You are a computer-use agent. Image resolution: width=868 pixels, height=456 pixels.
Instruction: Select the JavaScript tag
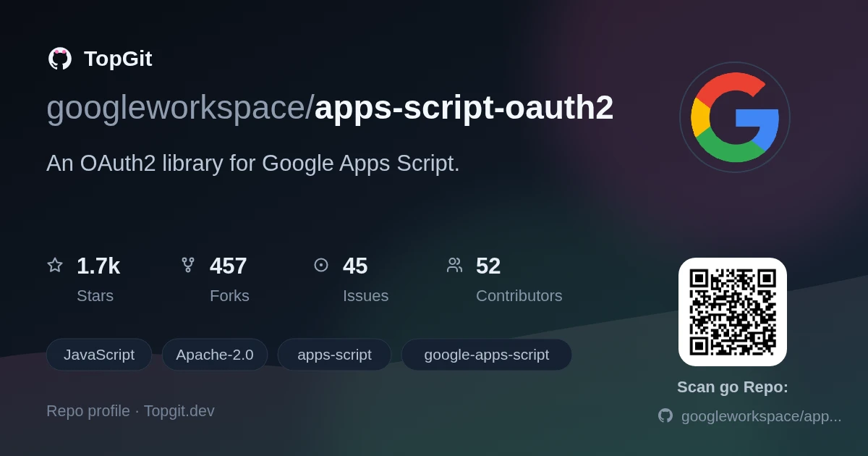coord(99,355)
